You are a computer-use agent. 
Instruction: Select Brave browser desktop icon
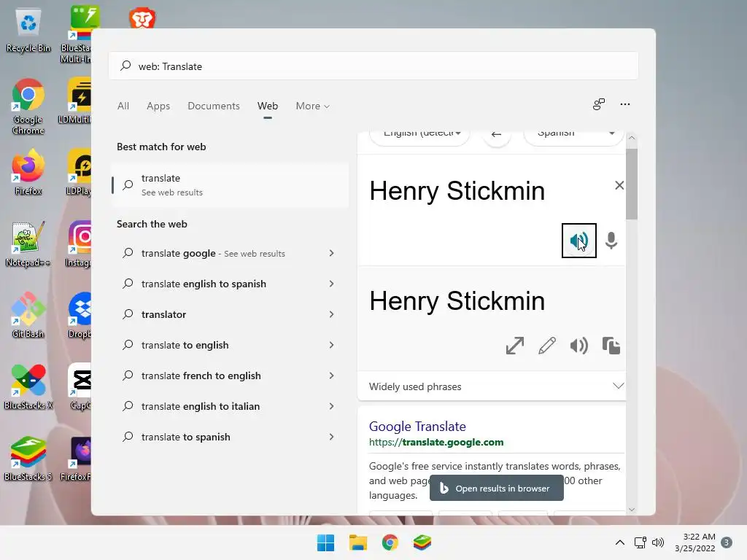click(142, 18)
